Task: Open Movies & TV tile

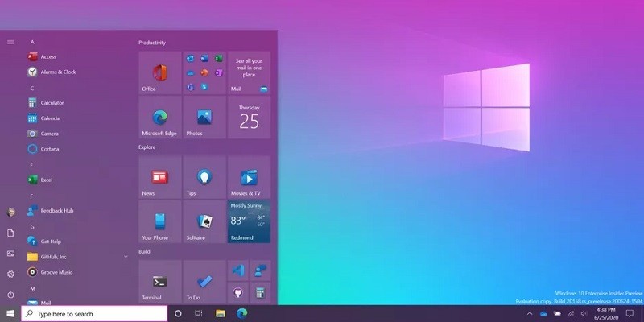Action: [x=249, y=177]
